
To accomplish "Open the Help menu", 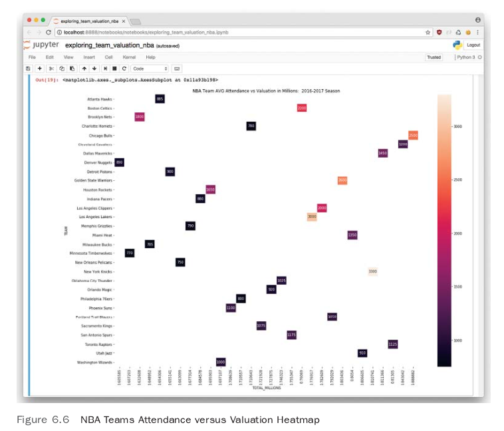I will [150, 57].
